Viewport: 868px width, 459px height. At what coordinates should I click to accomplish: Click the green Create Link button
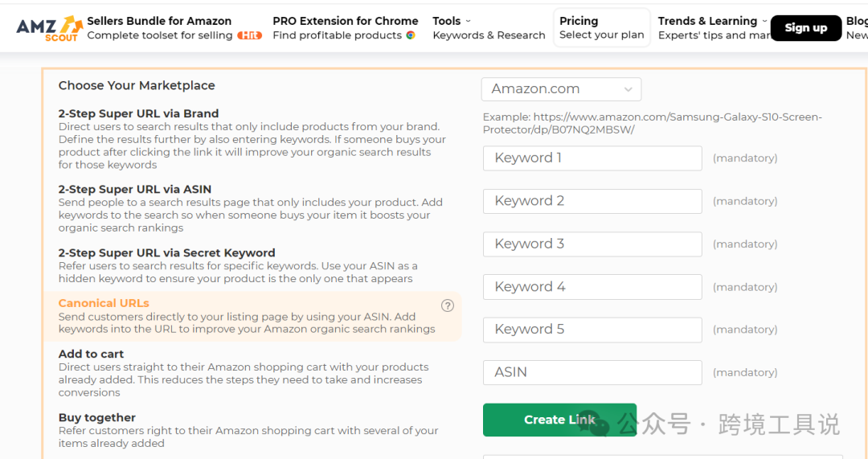(559, 420)
